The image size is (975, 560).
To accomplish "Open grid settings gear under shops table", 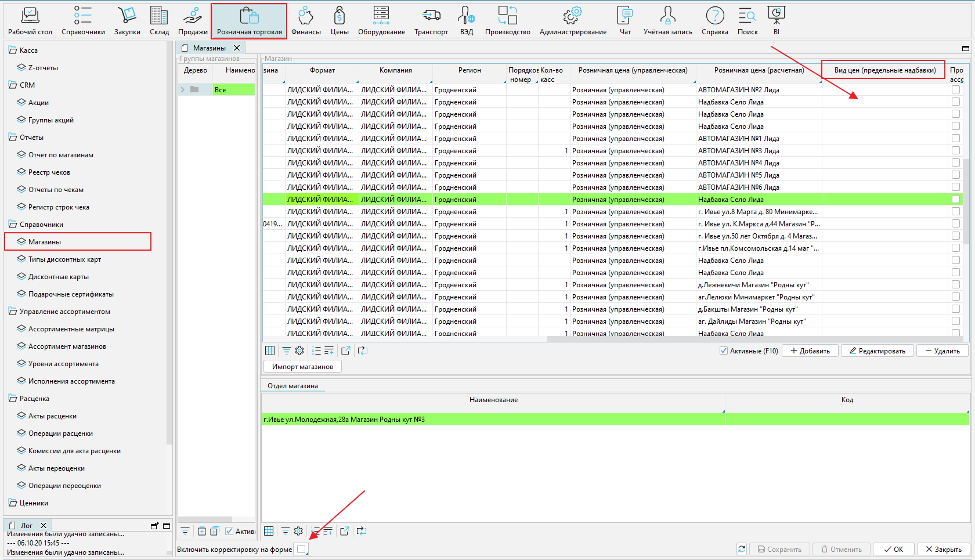I will point(299,351).
